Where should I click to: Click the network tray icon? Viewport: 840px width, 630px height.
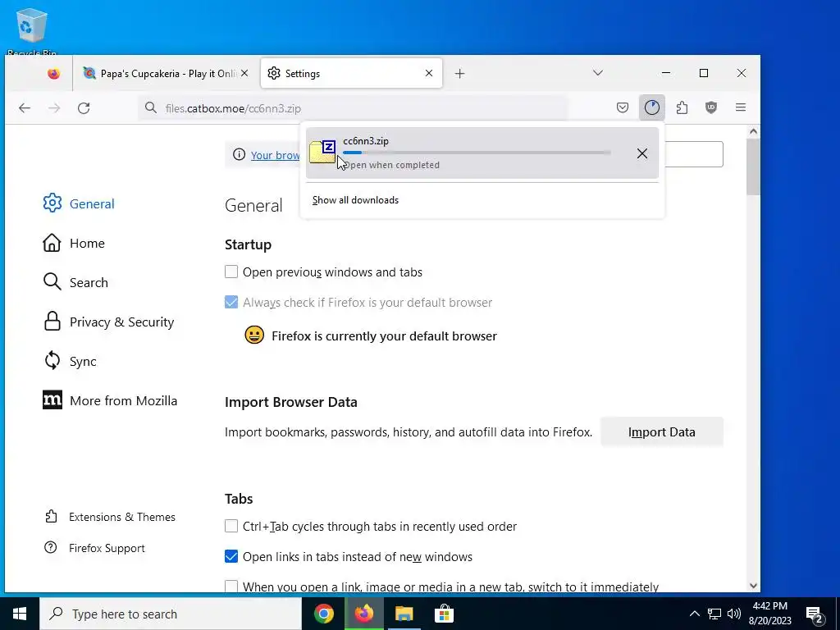[714, 614]
